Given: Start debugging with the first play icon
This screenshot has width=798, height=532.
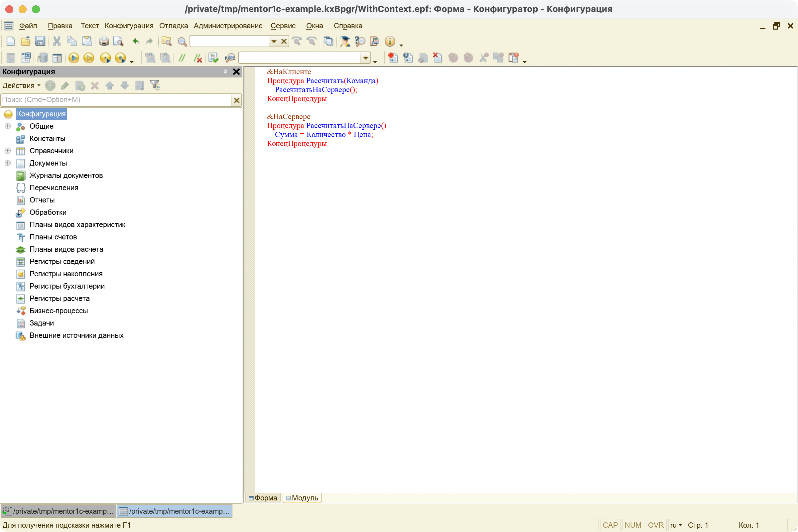Looking at the screenshot, I should (x=73, y=58).
